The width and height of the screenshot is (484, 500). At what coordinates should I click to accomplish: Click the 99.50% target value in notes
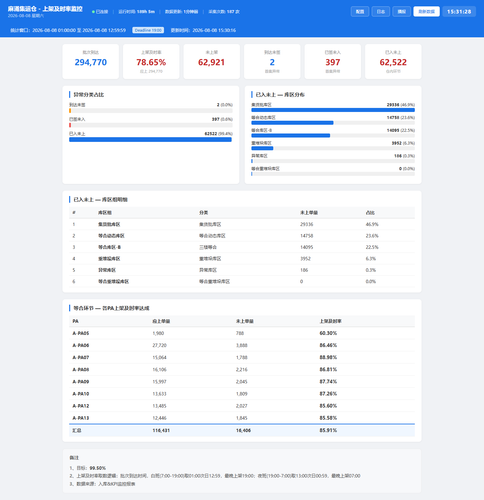[97, 468]
